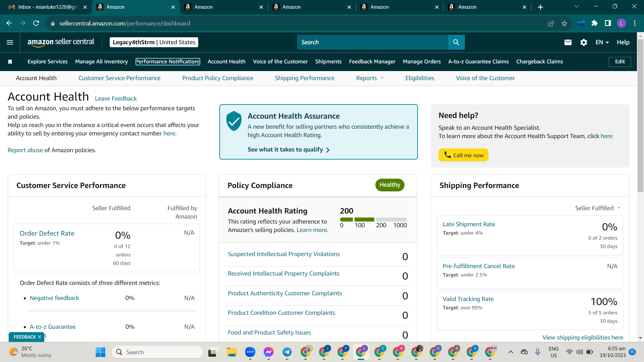This screenshot has width=644, height=362.
Task: Click the Account Health Rating progress bar
Action: pyautogui.click(x=373, y=220)
